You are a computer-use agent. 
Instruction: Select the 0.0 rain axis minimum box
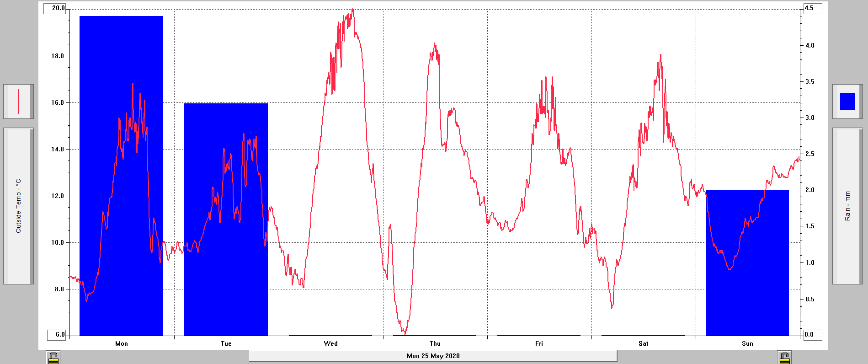812,335
